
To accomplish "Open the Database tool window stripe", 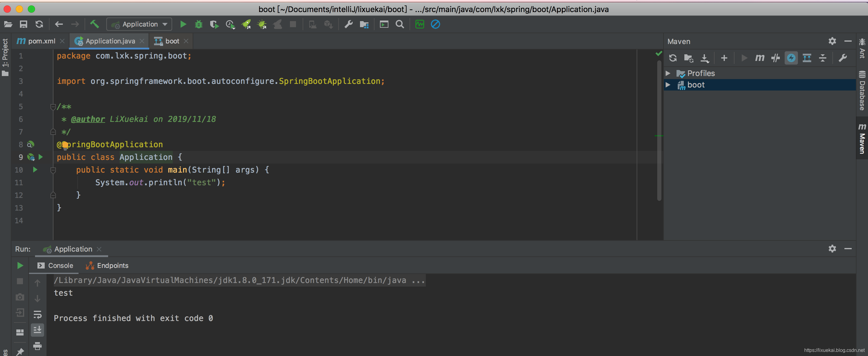I will tap(862, 90).
